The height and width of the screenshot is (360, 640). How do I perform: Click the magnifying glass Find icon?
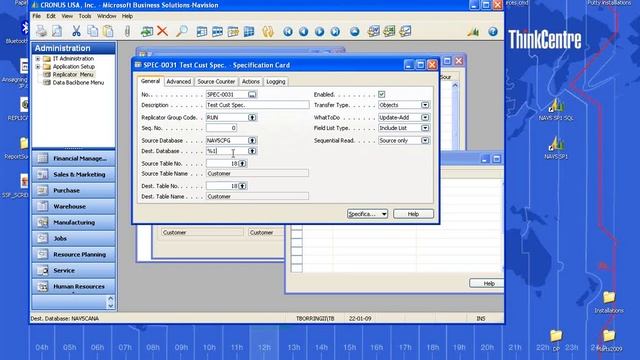pos(182,31)
